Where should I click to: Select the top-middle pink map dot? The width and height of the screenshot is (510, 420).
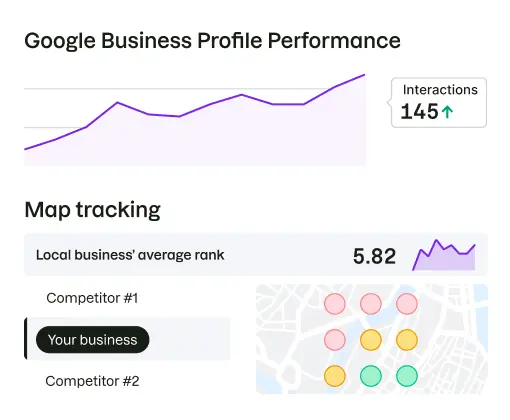[371, 304]
